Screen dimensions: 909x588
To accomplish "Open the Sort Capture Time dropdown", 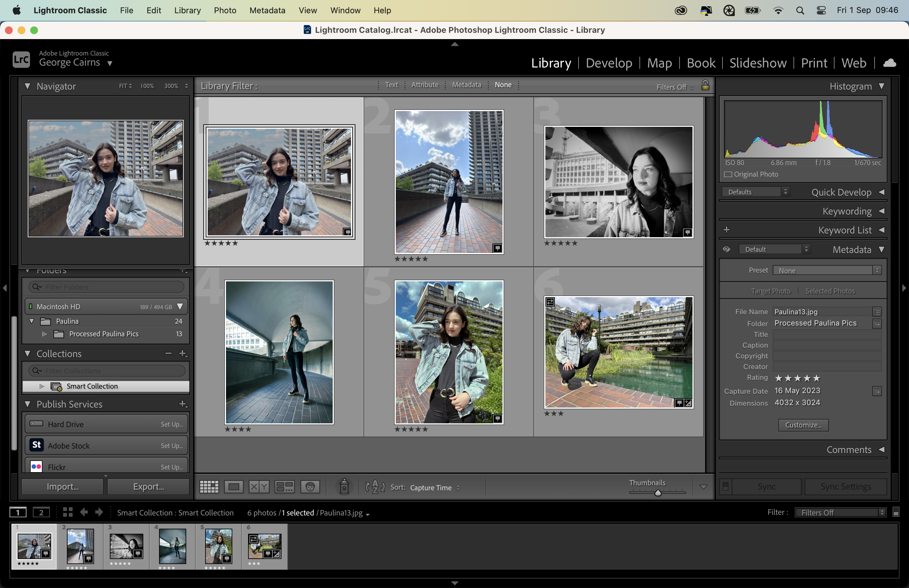I will tap(435, 488).
